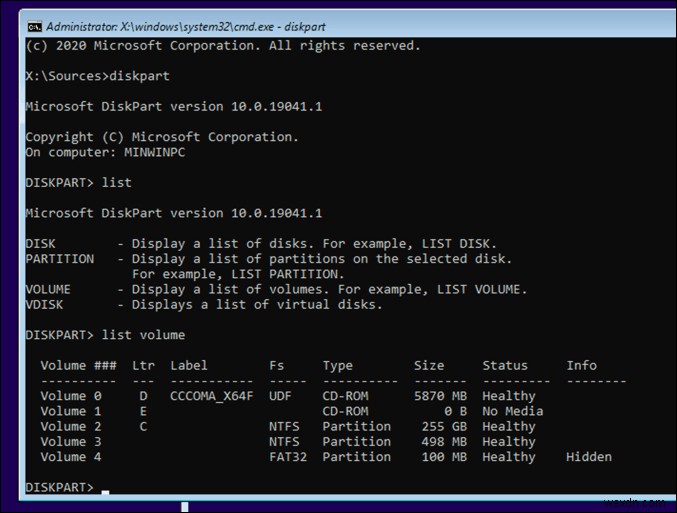
Task: Click the 'DISKPART> list volume' command line
Action: (x=105, y=335)
